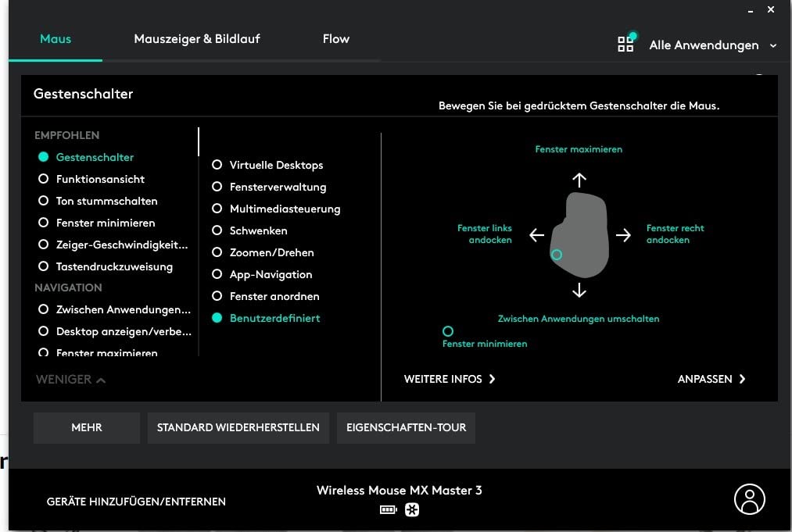The height and width of the screenshot is (532, 792).
Task: Select the gesture button circle on mouse image
Action: 556,255
